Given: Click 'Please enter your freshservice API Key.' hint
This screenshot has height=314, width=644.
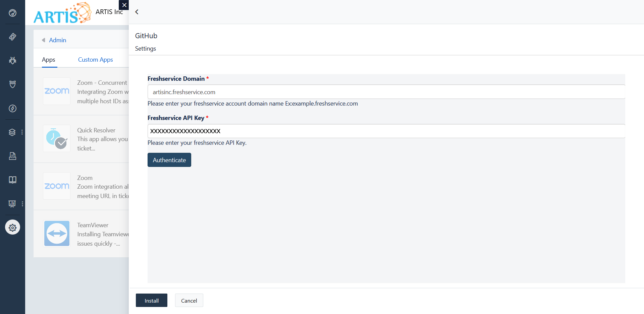Looking at the screenshot, I should pyautogui.click(x=197, y=143).
